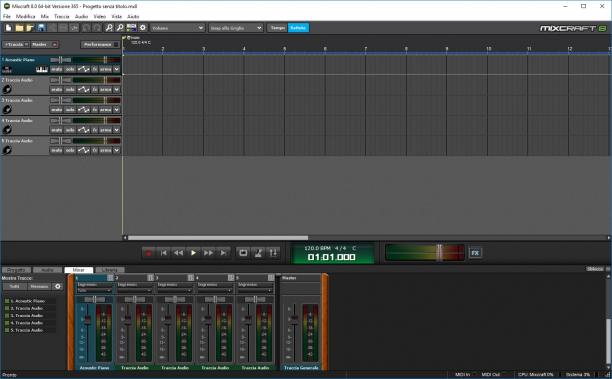Mute the Acoustic Piano track

57,69
